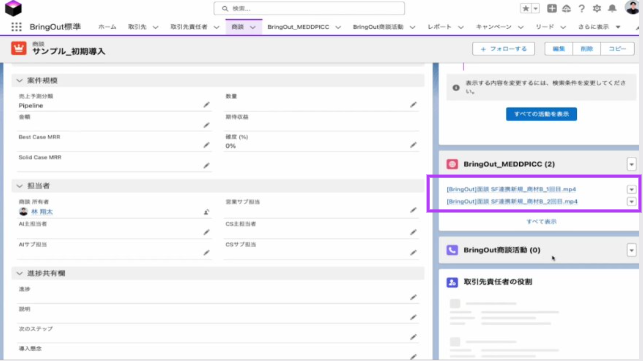Image resolution: width=643 pixels, height=361 pixels.
Task: Open the notifications bell icon
Action: pos(612,9)
